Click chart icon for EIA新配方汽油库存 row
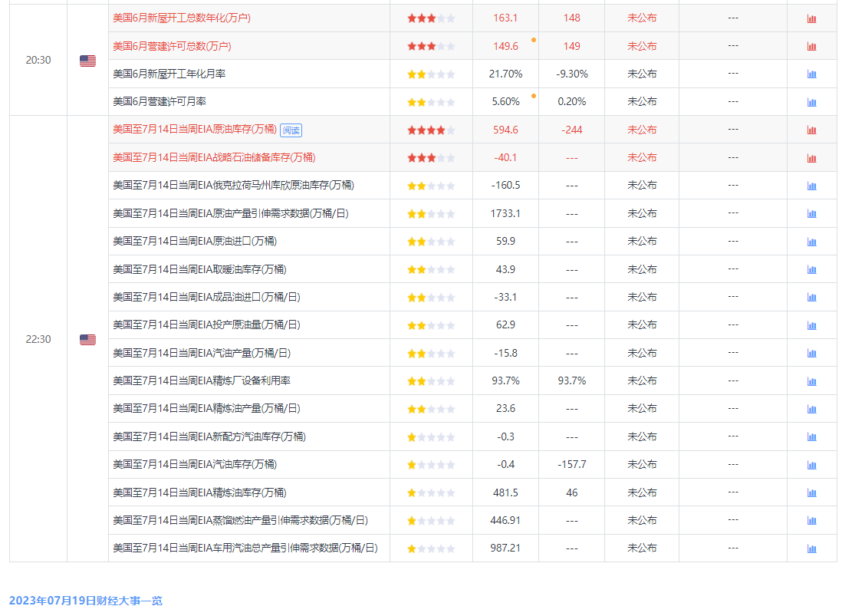 tap(811, 437)
